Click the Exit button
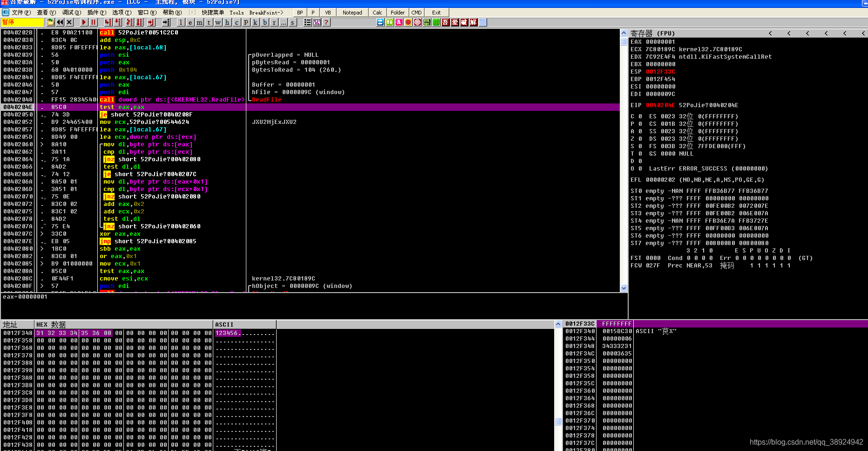 pos(436,13)
